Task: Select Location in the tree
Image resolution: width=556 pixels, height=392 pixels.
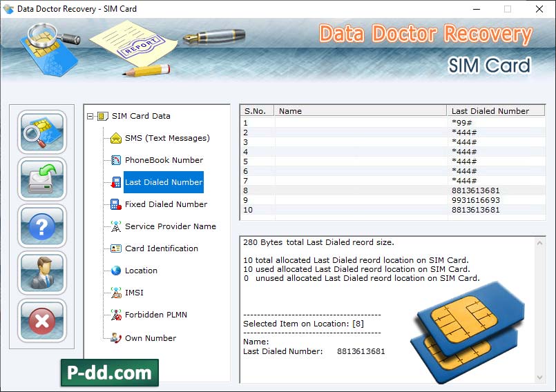Action: (141, 271)
